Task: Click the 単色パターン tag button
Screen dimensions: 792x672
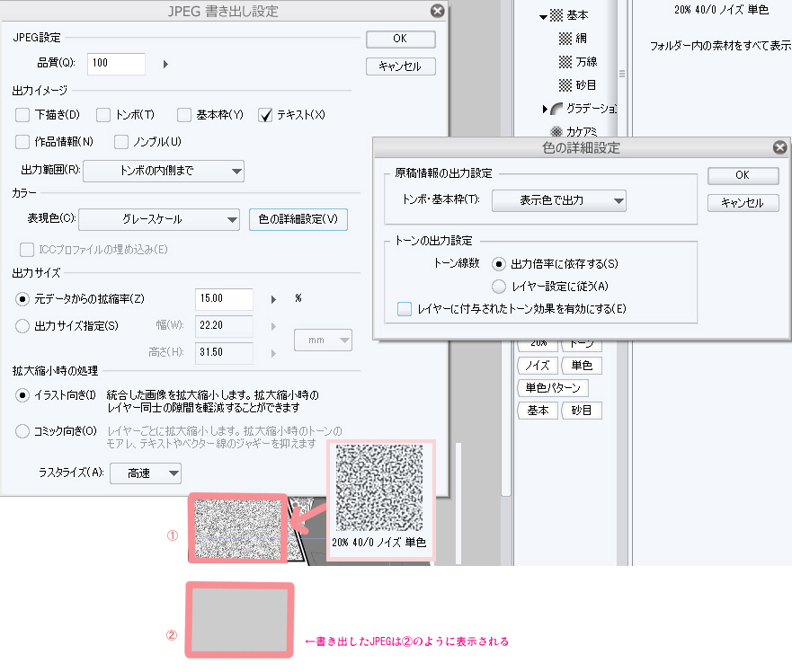Action: click(553, 388)
